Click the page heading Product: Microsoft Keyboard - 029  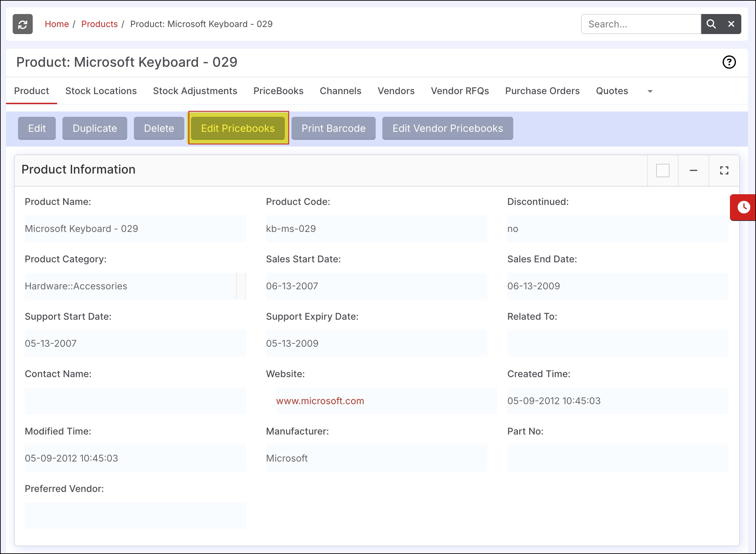point(127,62)
